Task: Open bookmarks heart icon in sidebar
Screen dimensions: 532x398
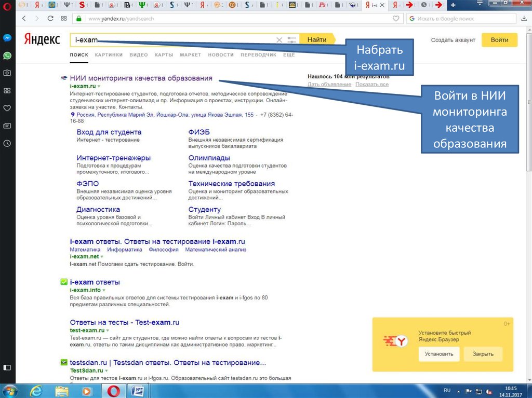Action: [x=7, y=108]
